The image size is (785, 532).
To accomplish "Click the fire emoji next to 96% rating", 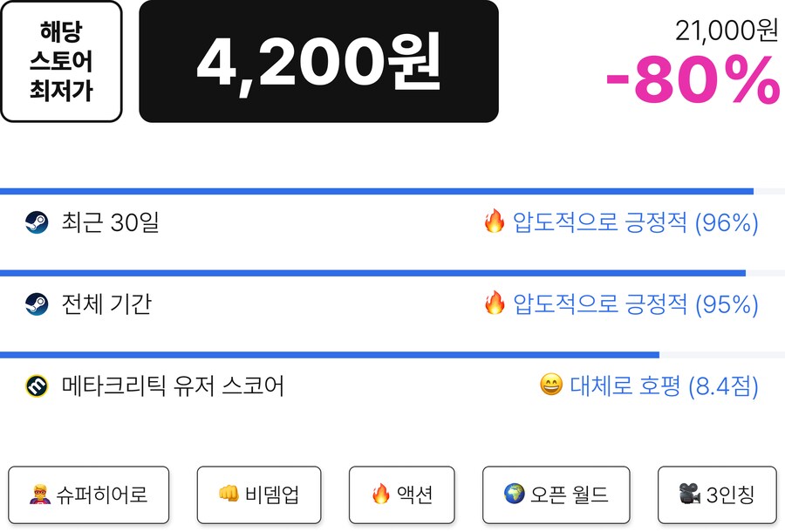I will coord(495,222).
